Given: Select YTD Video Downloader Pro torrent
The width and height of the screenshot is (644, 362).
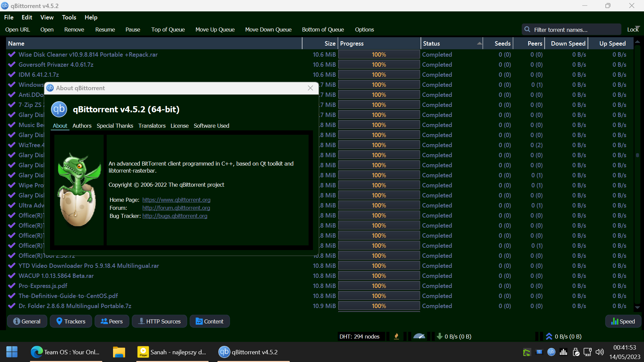Looking at the screenshot, I should pyautogui.click(x=320, y=266).
